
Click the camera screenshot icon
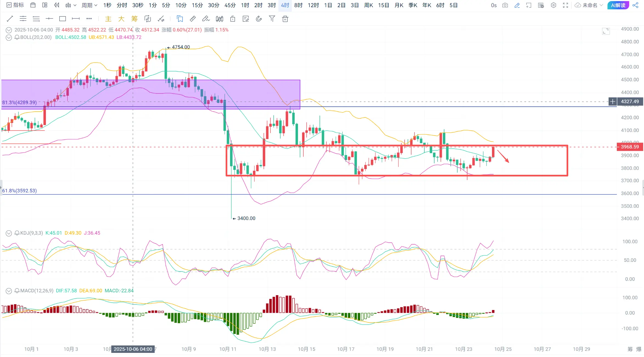point(505,5)
